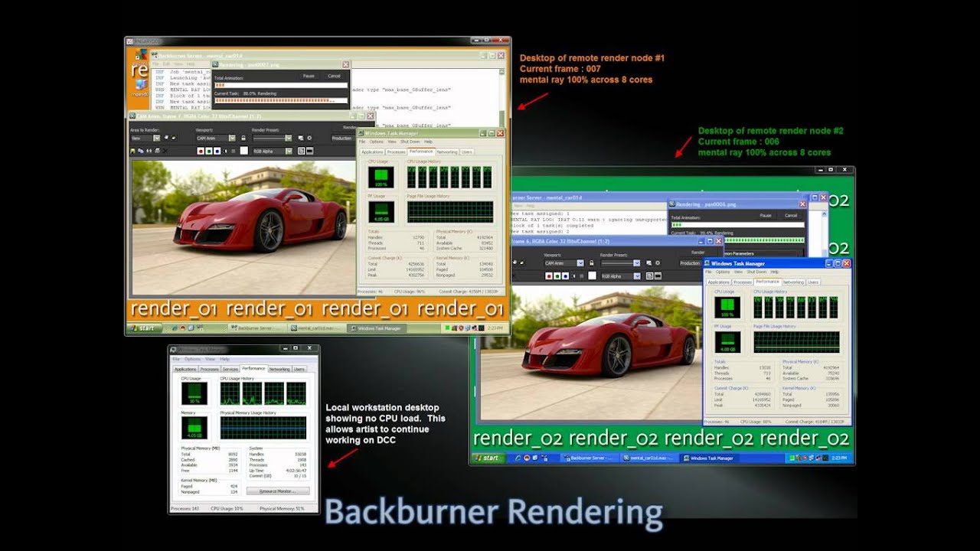980x551 pixels.
Task: Open the Production dropdown on render_02
Action: pyautogui.click(x=691, y=262)
